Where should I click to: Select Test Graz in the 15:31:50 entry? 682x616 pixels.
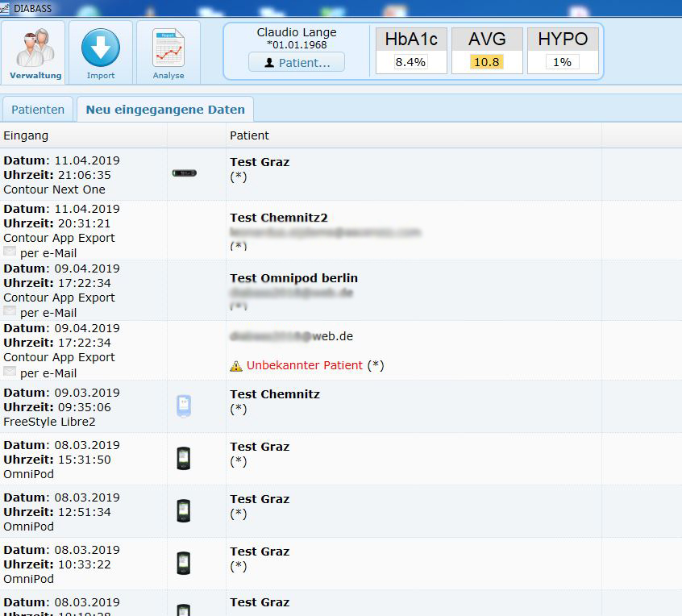tap(260, 447)
